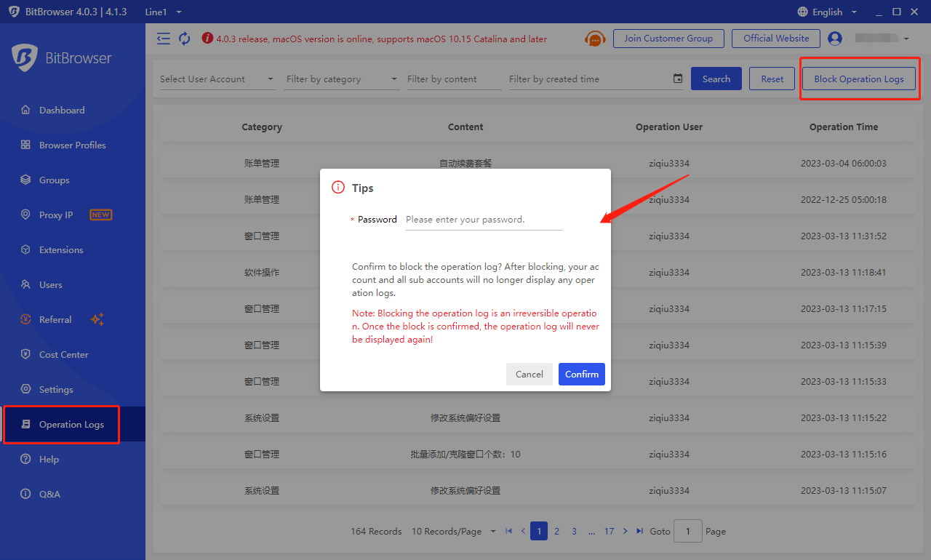
Task: Cancel the Tips dialog
Action: coord(530,374)
